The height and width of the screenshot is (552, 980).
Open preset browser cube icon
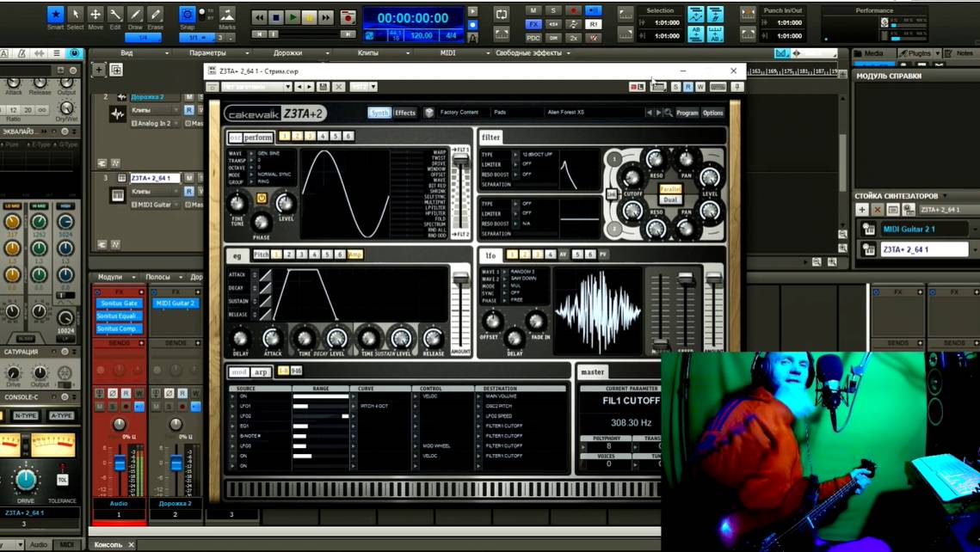click(428, 113)
